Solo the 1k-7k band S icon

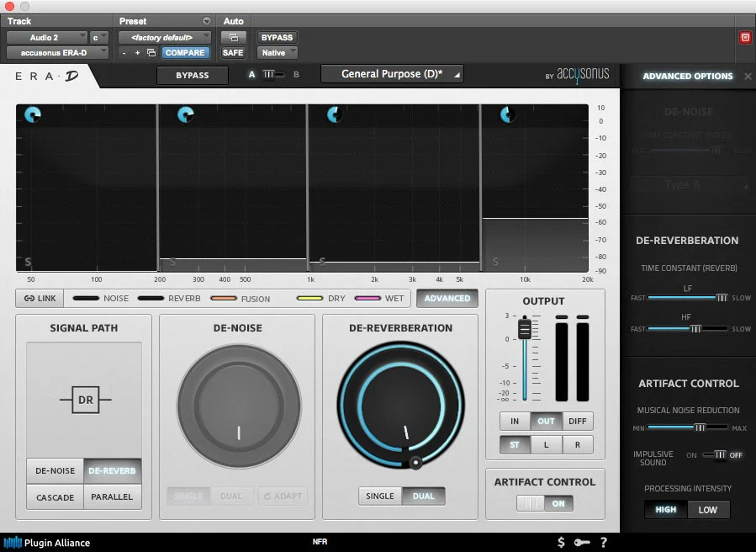point(322,262)
